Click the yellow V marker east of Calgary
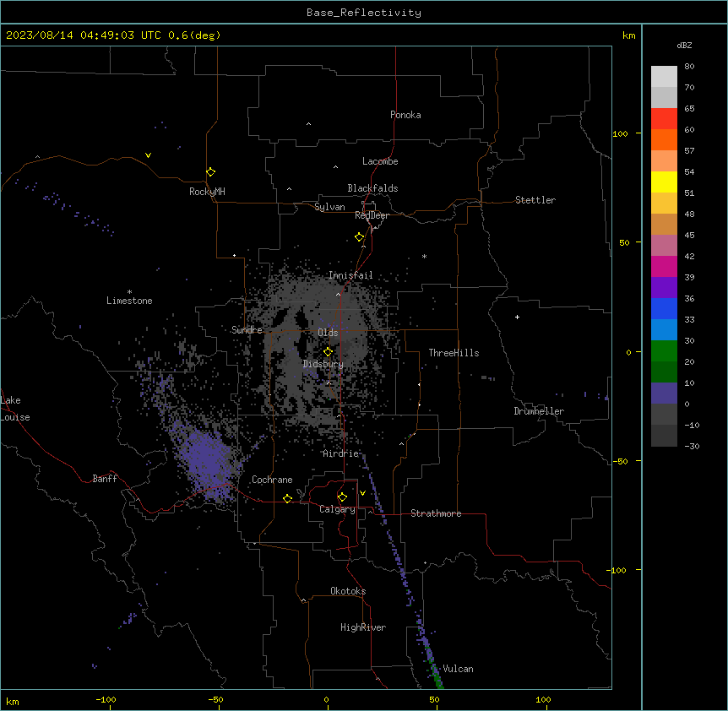 pos(362,493)
